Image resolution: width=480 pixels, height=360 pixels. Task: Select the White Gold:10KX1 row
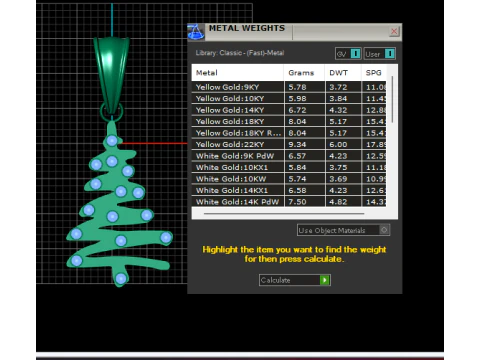pyautogui.click(x=289, y=167)
